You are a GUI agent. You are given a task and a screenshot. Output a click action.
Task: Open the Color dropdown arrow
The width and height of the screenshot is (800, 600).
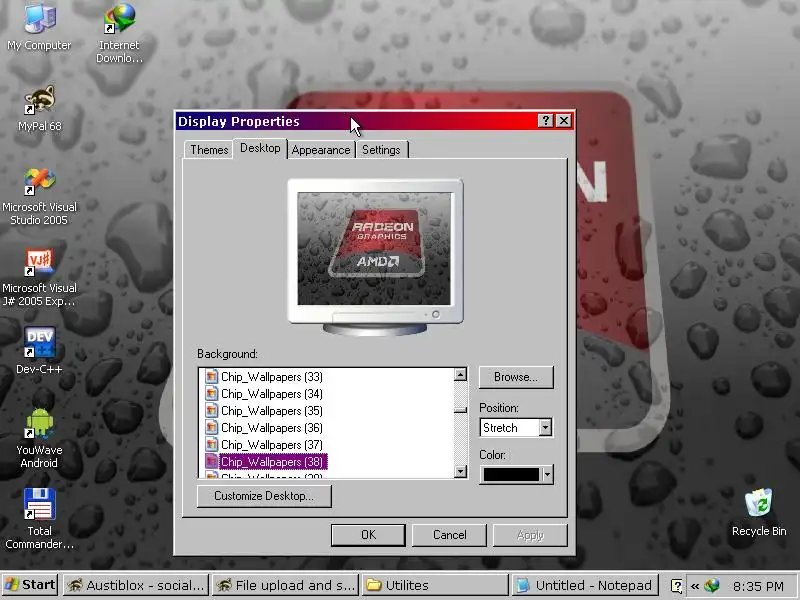(x=547, y=474)
